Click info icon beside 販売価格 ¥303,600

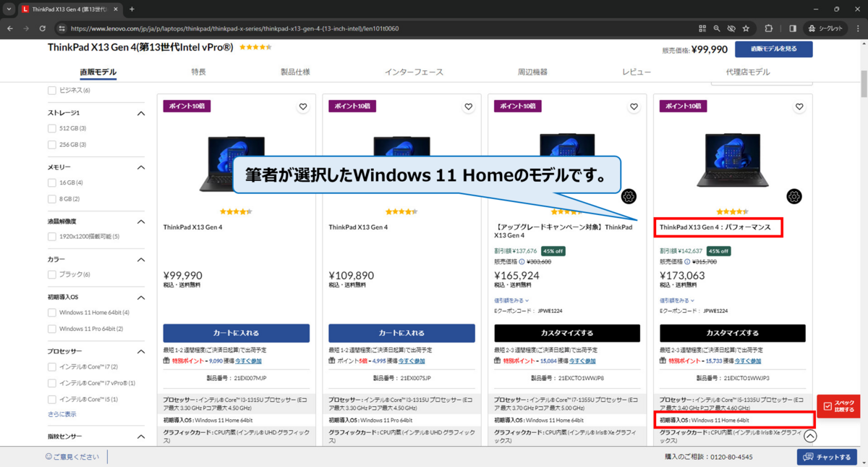pos(522,261)
